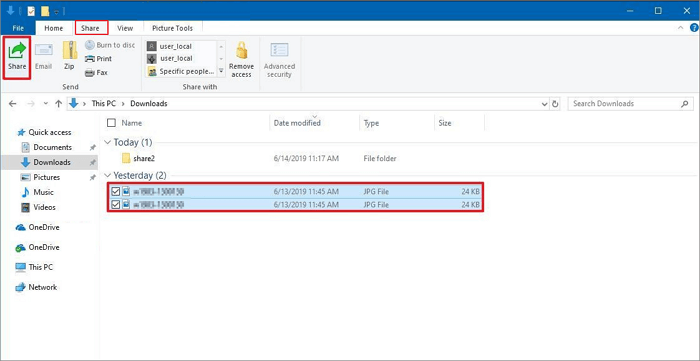Image resolution: width=700 pixels, height=361 pixels.
Task: Open recent locations dropdown arrow
Action: point(46,104)
